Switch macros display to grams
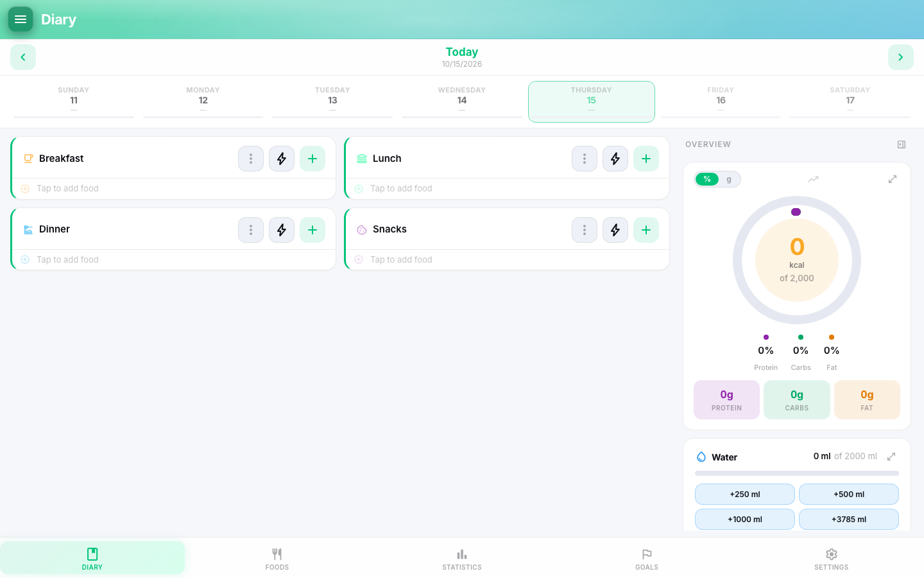 (x=729, y=179)
